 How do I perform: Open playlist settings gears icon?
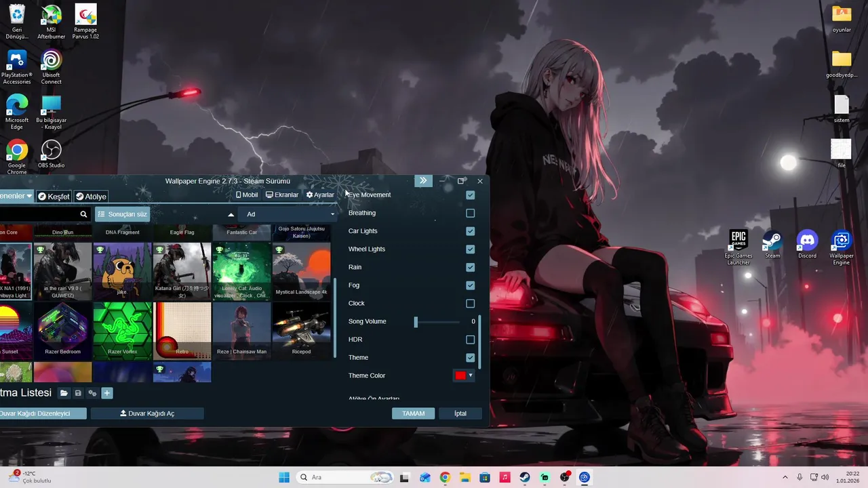click(x=92, y=393)
